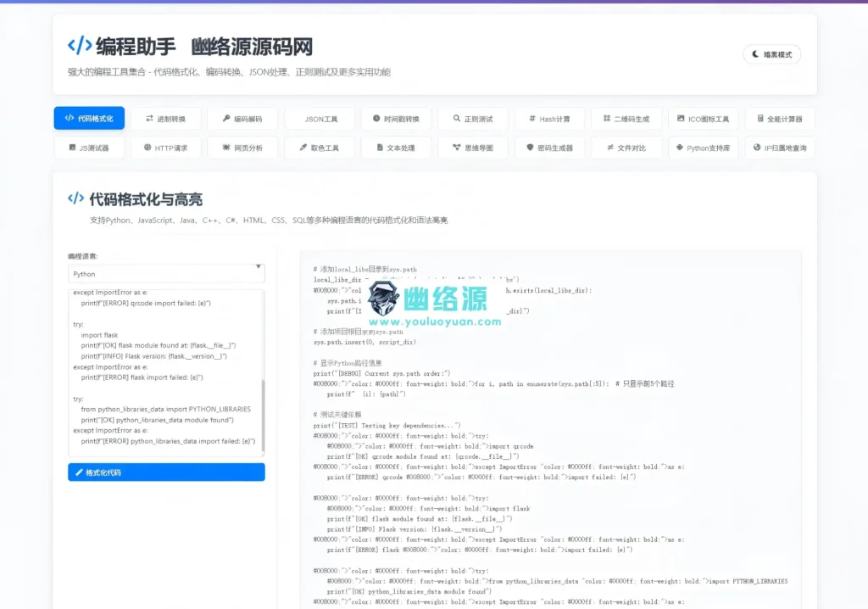Toggle 暗黑模式 dark mode
This screenshot has height=609, width=868.
[771, 54]
